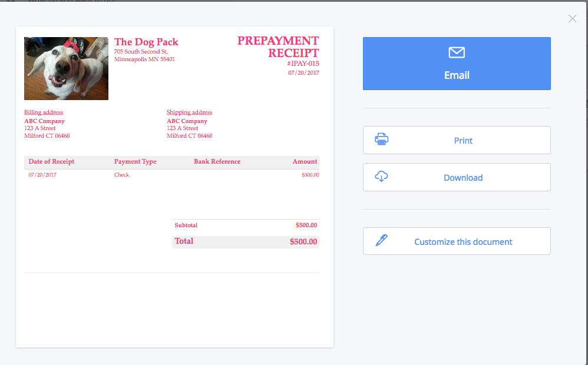
Task: Click the Check payment type cell
Action: pos(121,175)
